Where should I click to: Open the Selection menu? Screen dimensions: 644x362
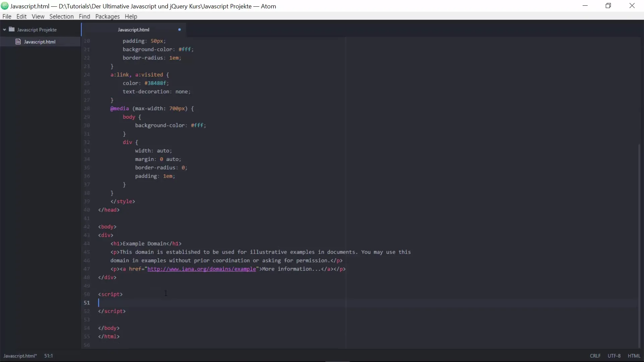point(61,16)
